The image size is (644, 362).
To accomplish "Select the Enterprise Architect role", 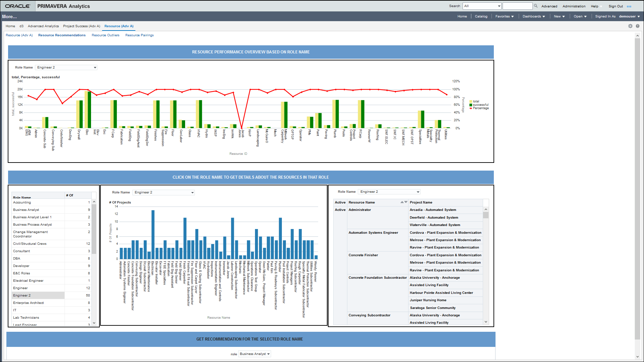I will coord(51,303).
